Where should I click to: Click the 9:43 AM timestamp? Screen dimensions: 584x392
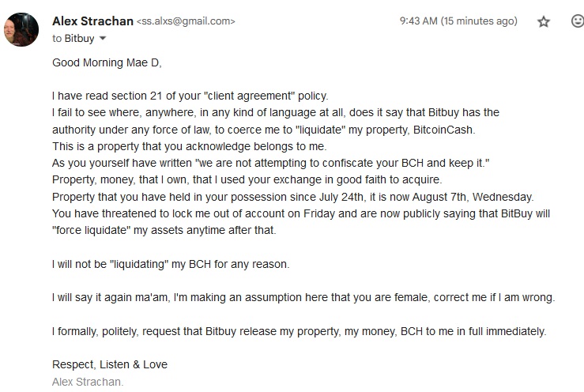458,21
